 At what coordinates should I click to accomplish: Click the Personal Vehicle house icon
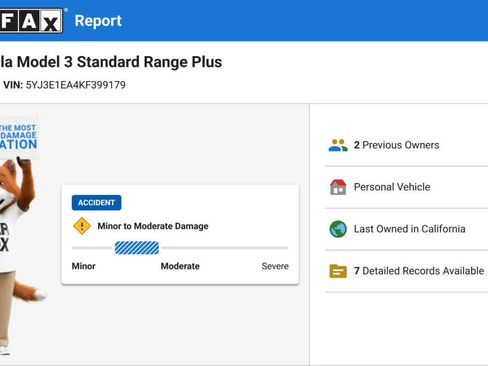click(x=338, y=187)
